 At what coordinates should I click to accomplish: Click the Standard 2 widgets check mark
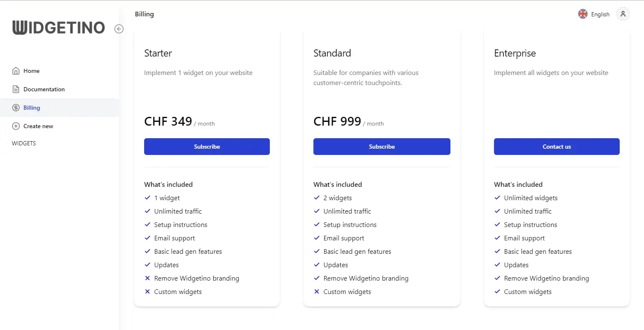coord(317,198)
